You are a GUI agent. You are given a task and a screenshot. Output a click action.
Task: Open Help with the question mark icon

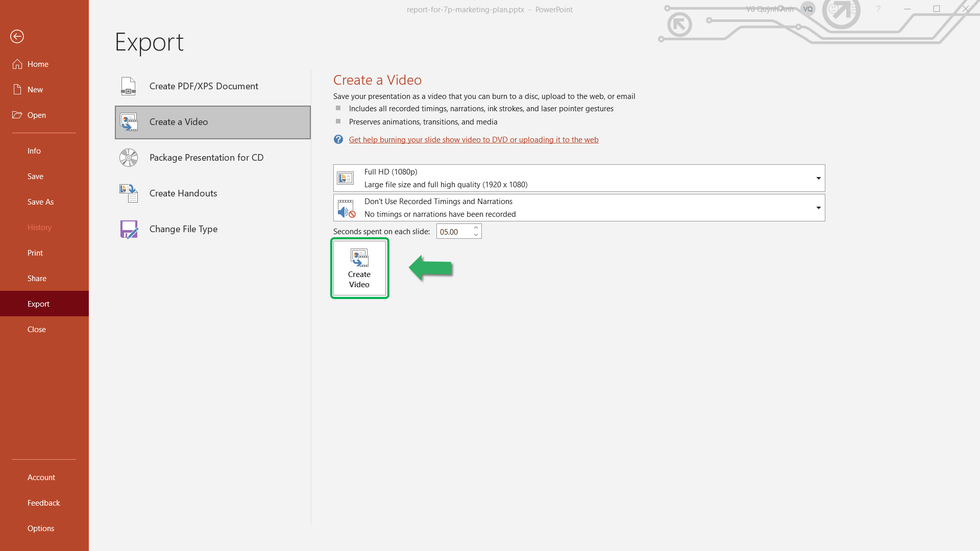[x=878, y=9]
